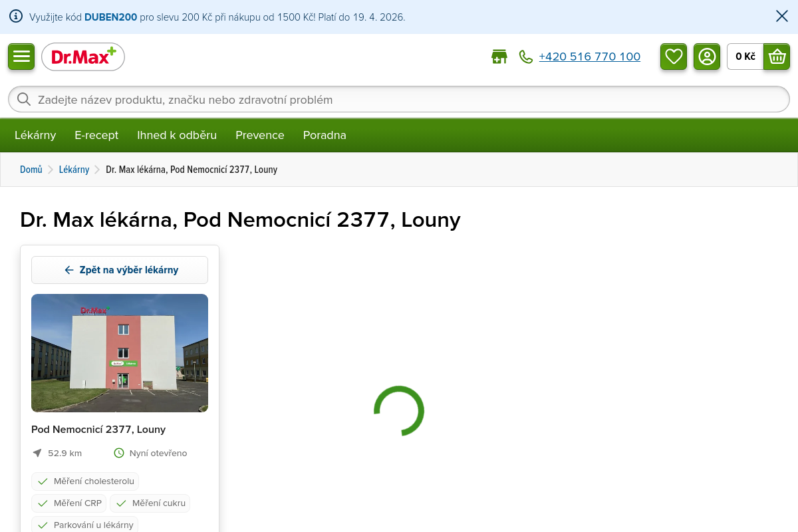Open the Louny pharmacy building photo
The width and height of the screenshot is (798, 532).
[x=120, y=353]
